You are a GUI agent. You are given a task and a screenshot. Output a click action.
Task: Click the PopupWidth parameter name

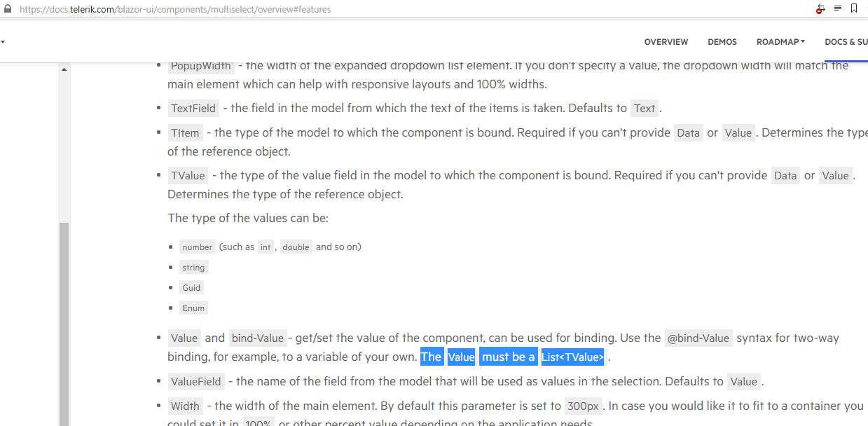(200, 67)
